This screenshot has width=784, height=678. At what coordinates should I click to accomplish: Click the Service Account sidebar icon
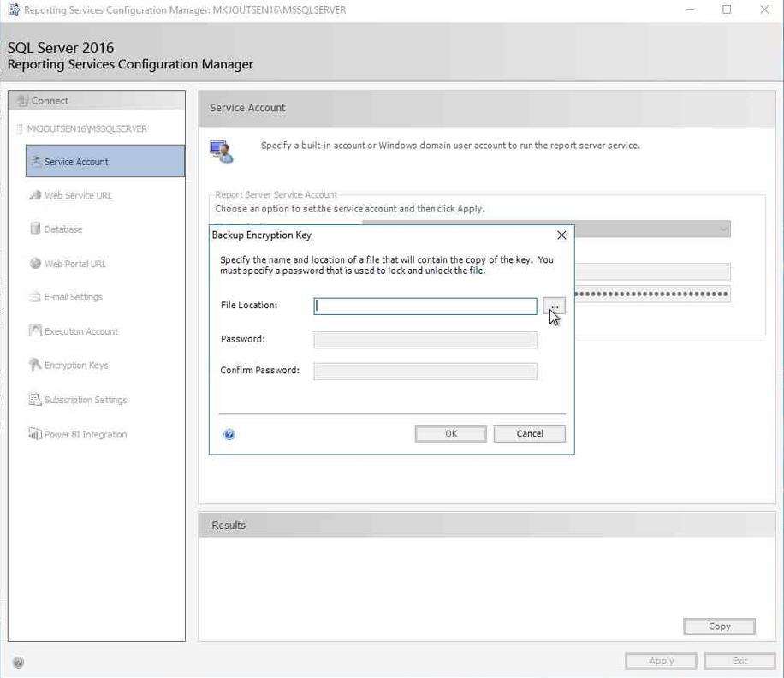tap(35, 161)
